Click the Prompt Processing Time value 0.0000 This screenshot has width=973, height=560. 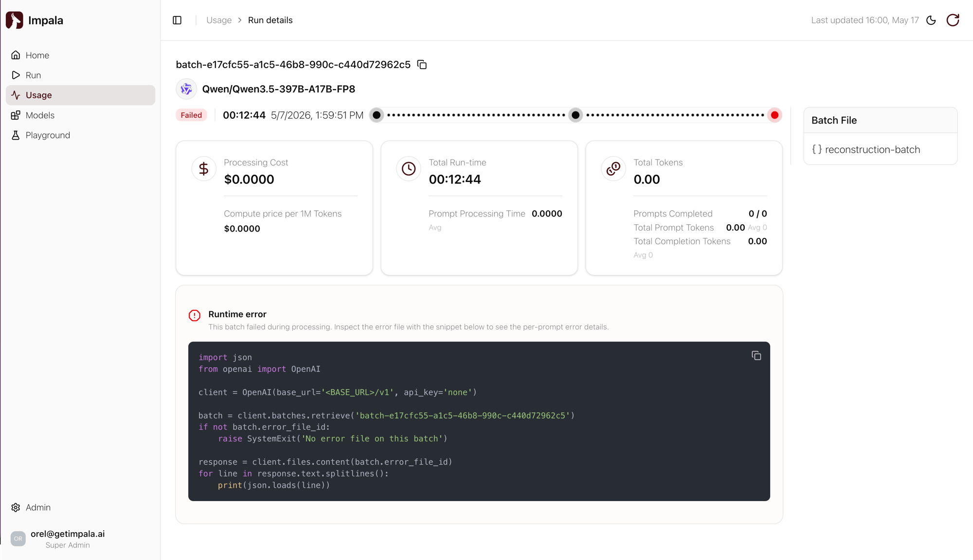click(547, 214)
